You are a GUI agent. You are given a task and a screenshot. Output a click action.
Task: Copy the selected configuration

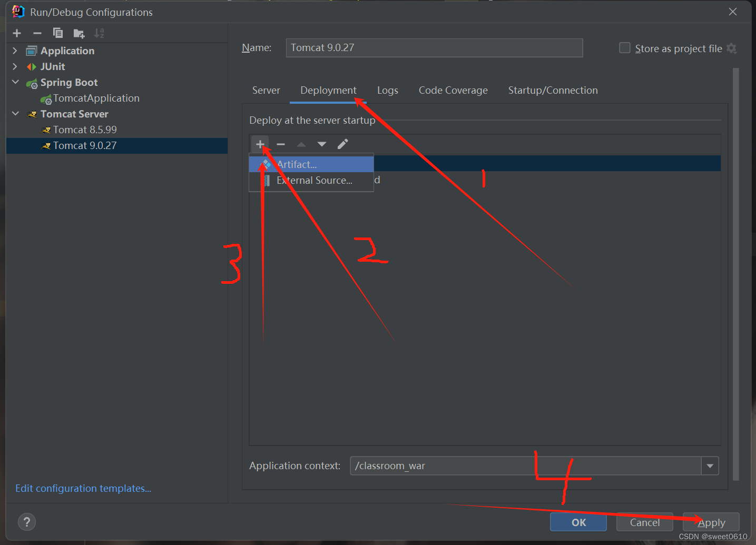tap(58, 33)
